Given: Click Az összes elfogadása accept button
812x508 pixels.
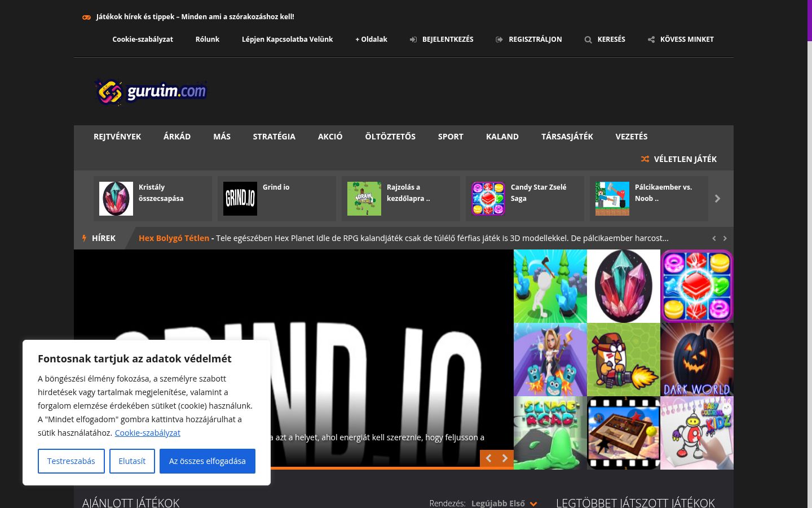Looking at the screenshot, I should click(208, 461).
